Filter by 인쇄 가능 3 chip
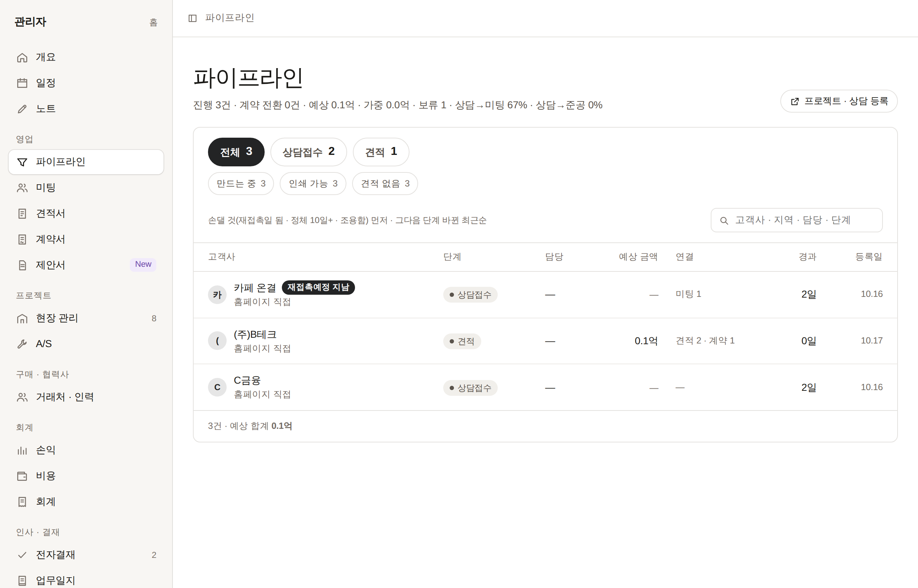Image resolution: width=918 pixels, height=588 pixels. coord(313,184)
